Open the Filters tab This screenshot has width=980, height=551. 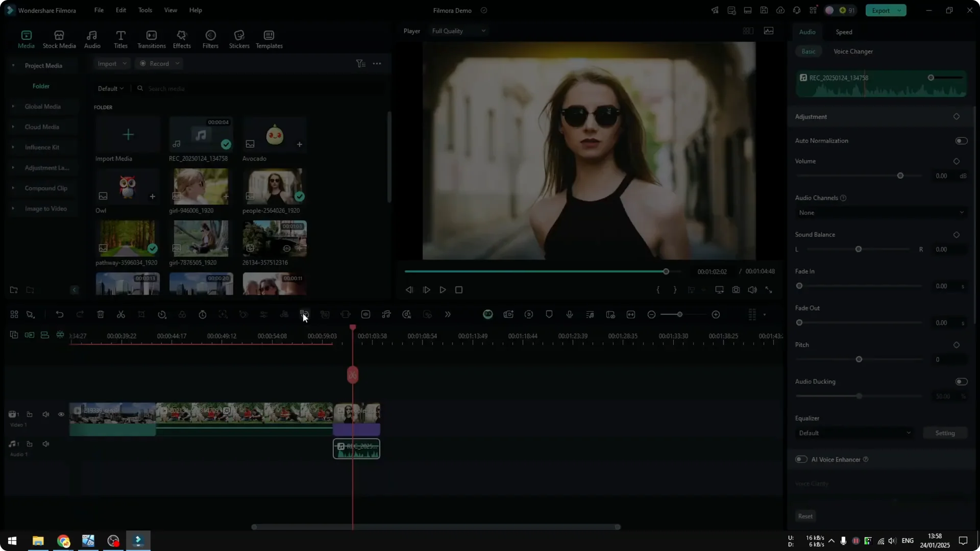210,39
